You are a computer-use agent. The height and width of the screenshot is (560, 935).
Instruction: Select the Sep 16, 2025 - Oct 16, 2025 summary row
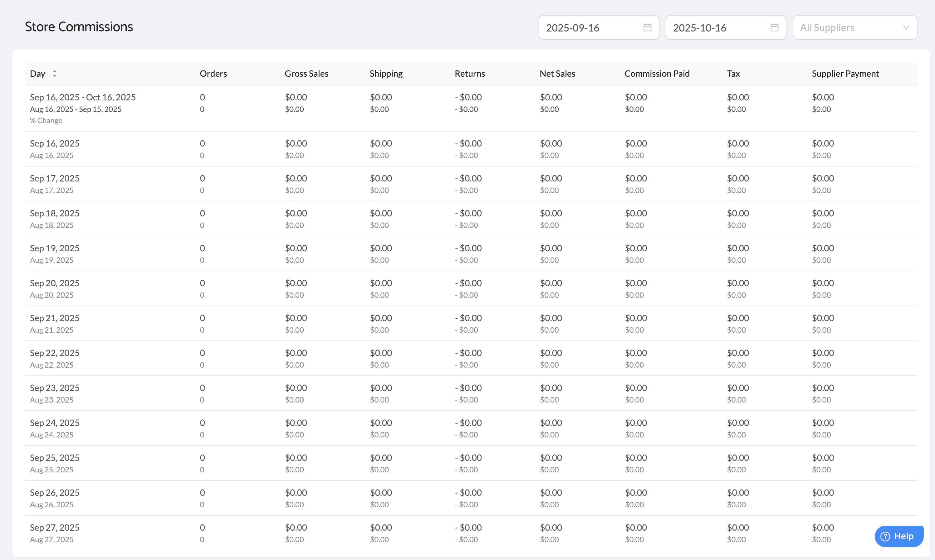(83, 97)
